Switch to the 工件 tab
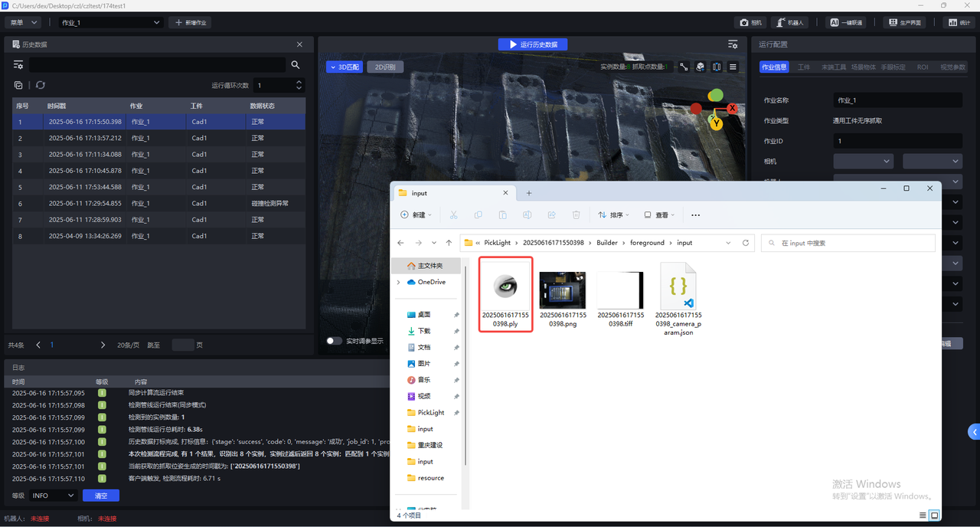The width and height of the screenshot is (980, 527). pyautogui.click(x=804, y=67)
